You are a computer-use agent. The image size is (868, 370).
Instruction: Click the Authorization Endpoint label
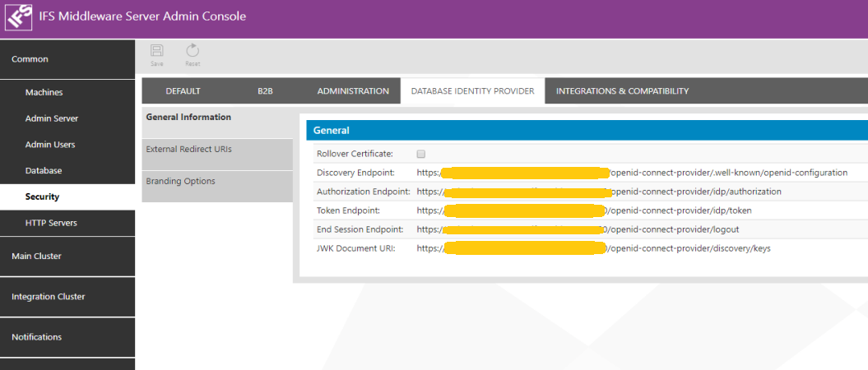363,192
